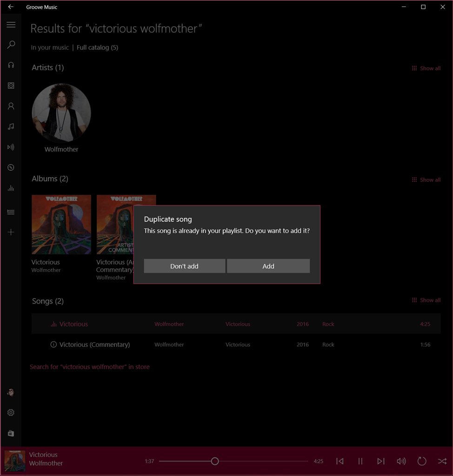Click the playback seek slider knob
453x476 pixels.
pyautogui.click(x=215, y=461)
